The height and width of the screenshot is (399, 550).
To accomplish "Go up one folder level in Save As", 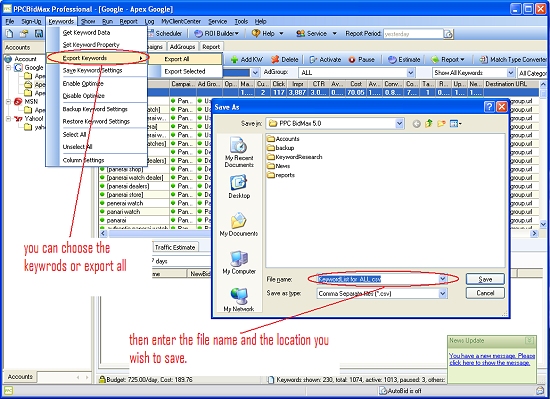I will point(429,123).
